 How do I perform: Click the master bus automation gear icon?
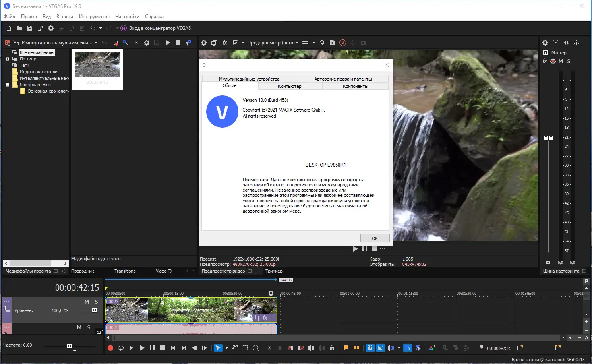pos(553,61)
